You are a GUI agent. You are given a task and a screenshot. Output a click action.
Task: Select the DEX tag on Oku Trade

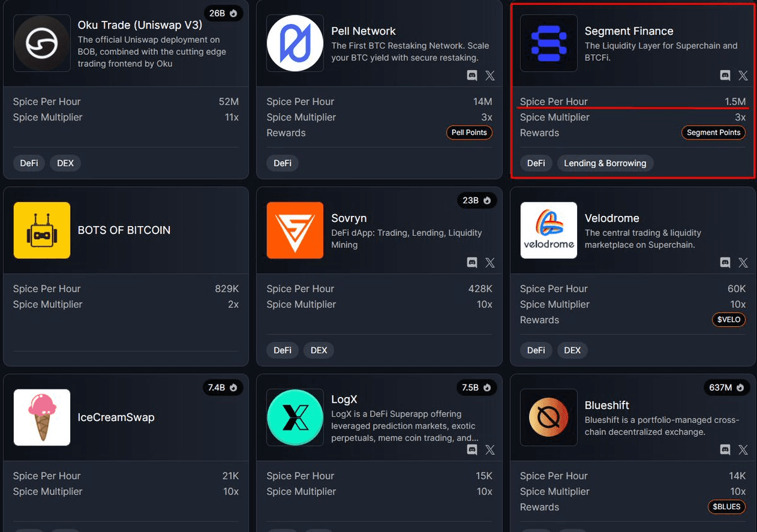pyautogui.click(x=65, y=163)
